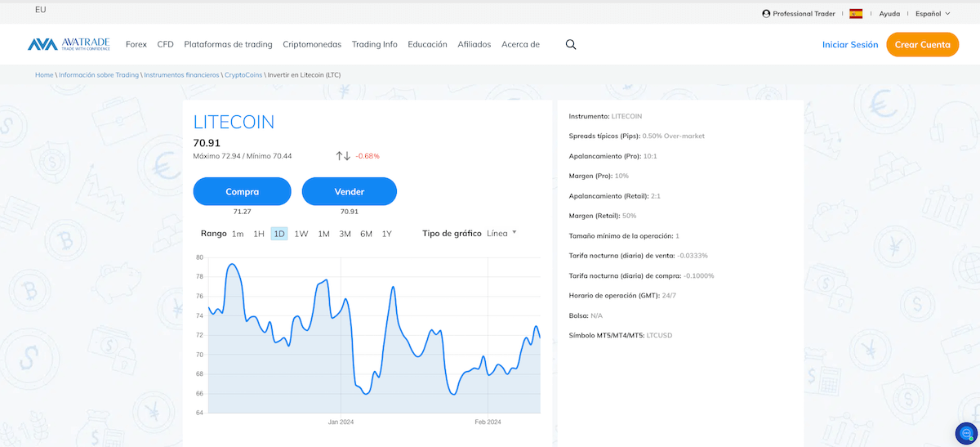Open the Criptomonedas menu
The image size is (980, 447).
[312, 45]
